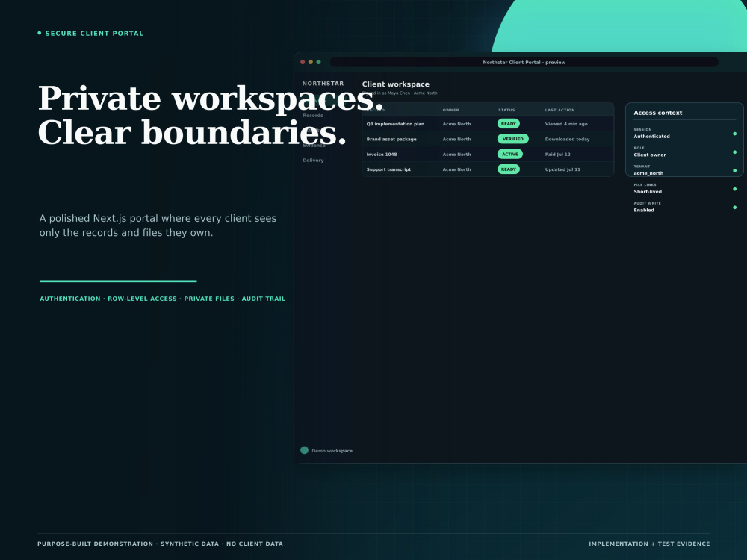This screenshot has width=747, height=560.
Task: Click Acme North owner in Brand asset package row
Action: [456, 139]
